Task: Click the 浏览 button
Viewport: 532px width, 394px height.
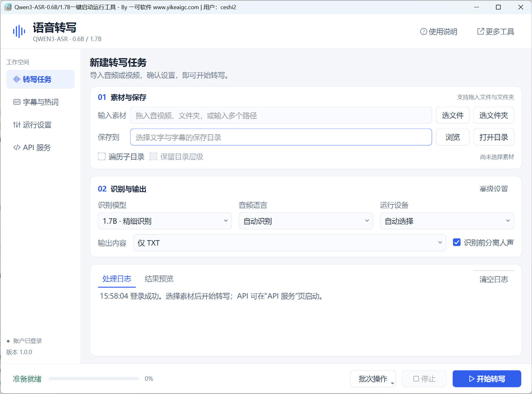Action: (453, 137)
